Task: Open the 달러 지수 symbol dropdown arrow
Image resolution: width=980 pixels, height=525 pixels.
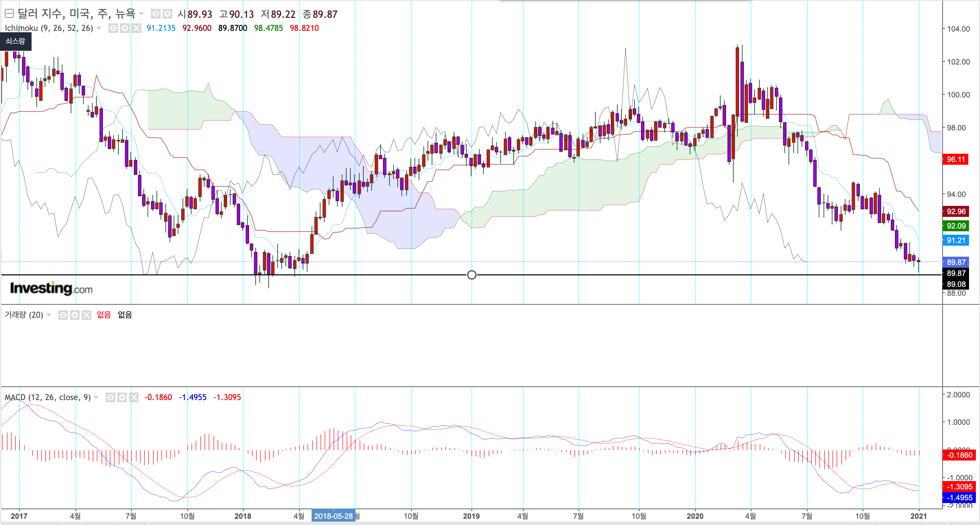Action: (141, 14)
